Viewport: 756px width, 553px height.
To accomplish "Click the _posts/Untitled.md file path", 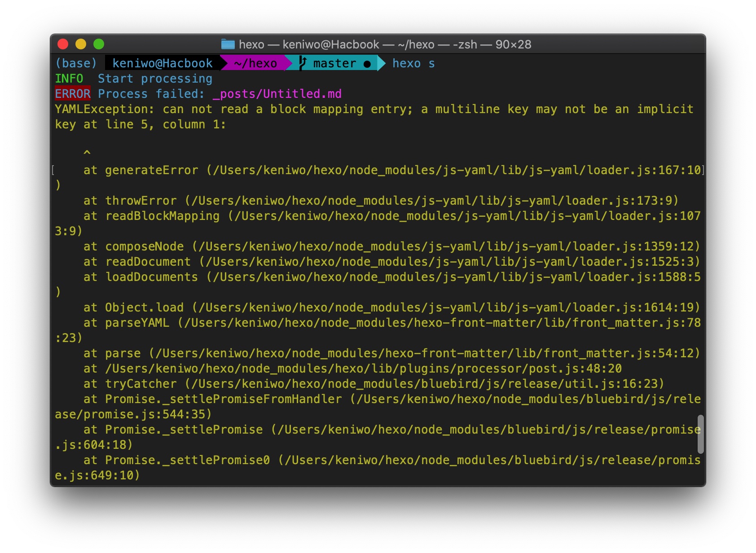I will pyautogui.click(x=277, y=94).
